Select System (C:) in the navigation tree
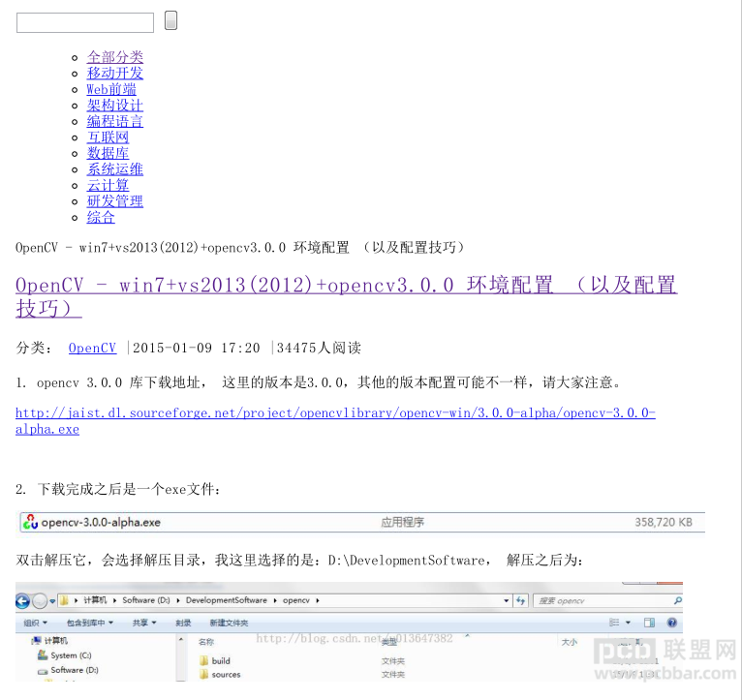Image resolution: width=742 pixels, height=700 pixels. click(65, 655)
